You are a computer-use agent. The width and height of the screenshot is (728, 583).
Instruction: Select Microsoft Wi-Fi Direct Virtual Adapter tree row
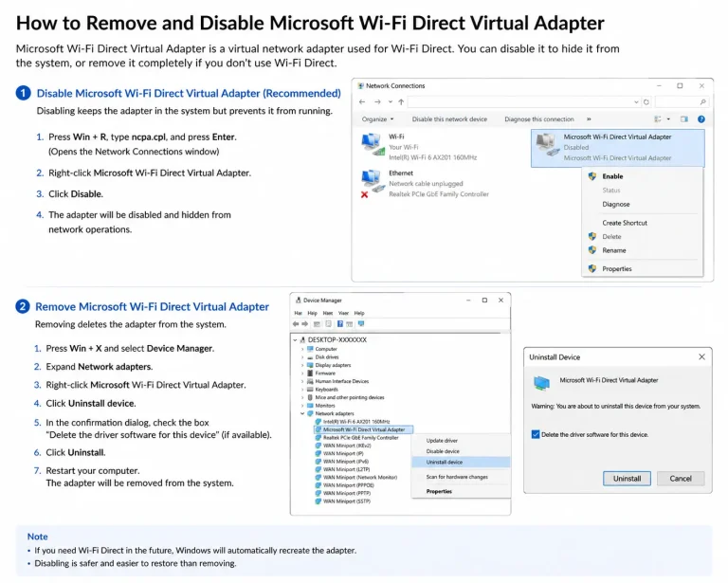[364, 429]
